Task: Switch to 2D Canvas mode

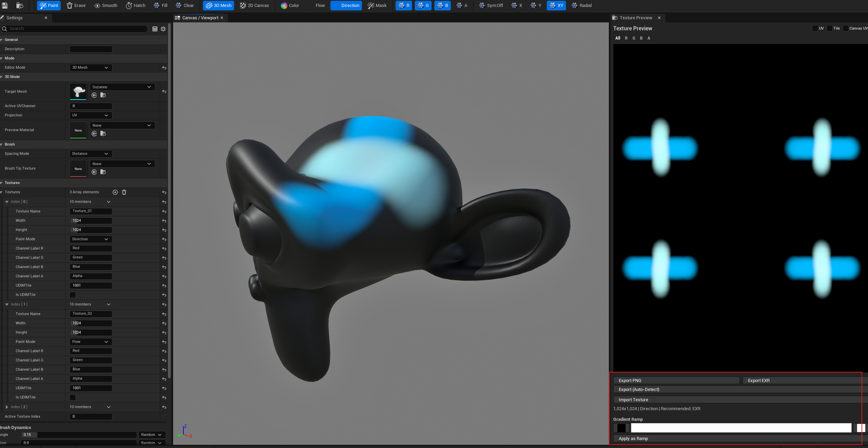Action: [254, 5]
